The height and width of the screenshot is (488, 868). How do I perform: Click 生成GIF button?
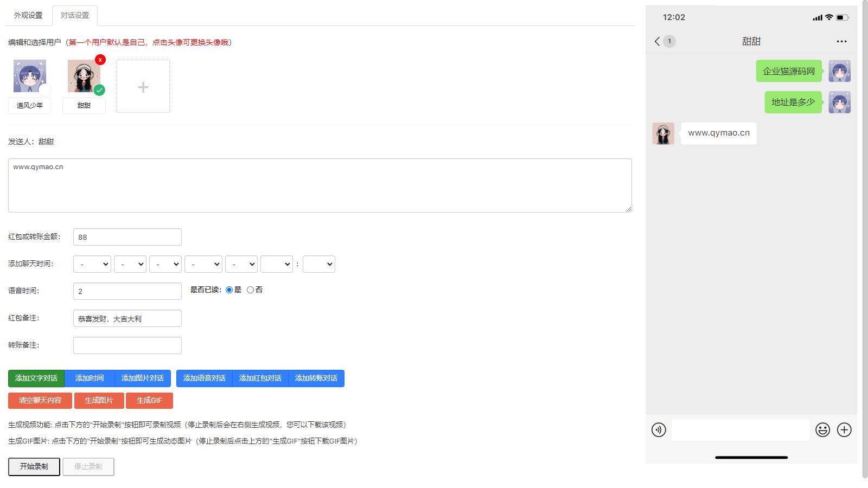point(149,401)
